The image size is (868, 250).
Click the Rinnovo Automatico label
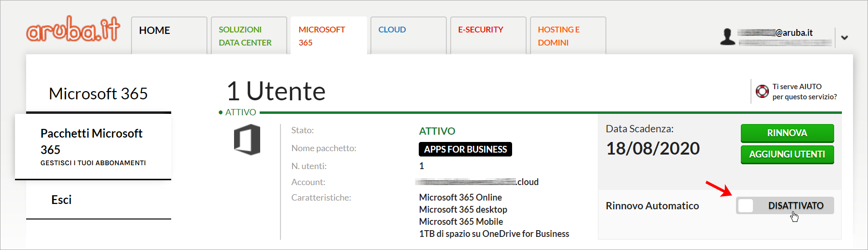tap(652, 205)
